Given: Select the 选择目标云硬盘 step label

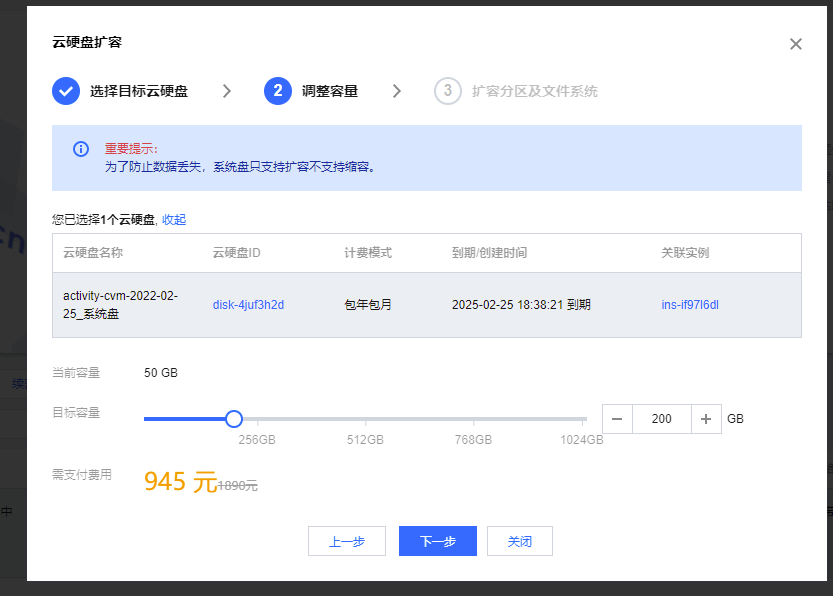Looking at the screenshot, I should pos(138,91).
